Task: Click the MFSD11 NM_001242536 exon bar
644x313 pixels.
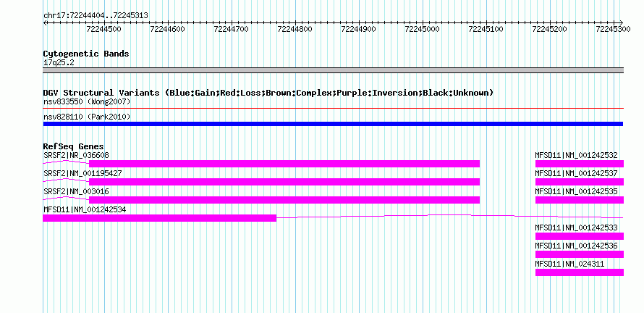Action: tap(580, 254)
